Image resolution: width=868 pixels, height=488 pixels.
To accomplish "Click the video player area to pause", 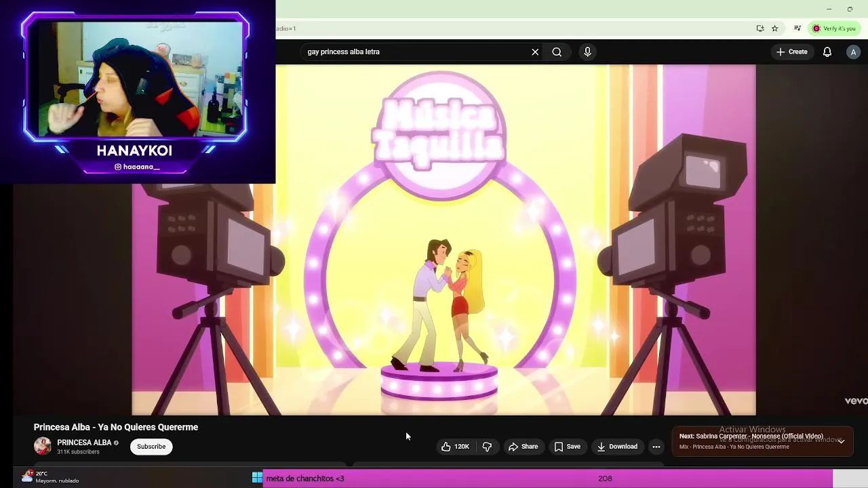I will [444, 239].
